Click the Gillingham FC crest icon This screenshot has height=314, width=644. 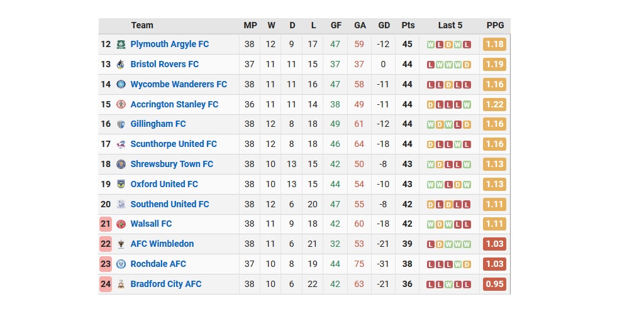click(x=121, y=124)
